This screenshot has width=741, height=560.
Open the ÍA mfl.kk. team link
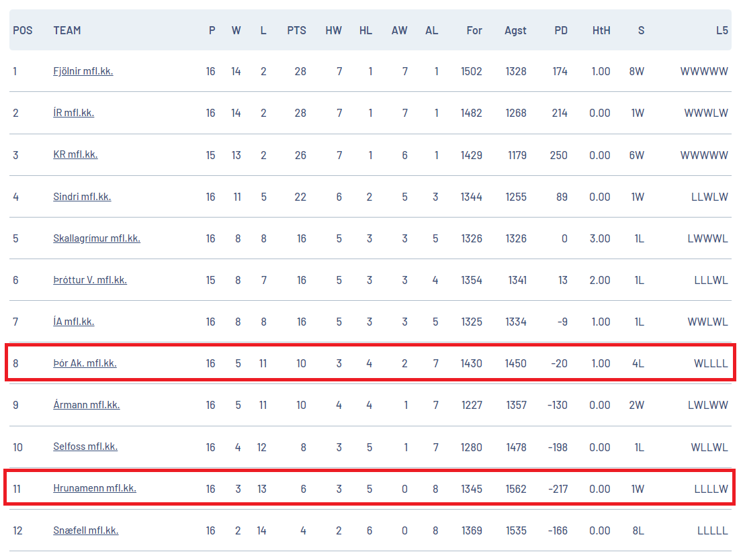(x=74, y=322)
